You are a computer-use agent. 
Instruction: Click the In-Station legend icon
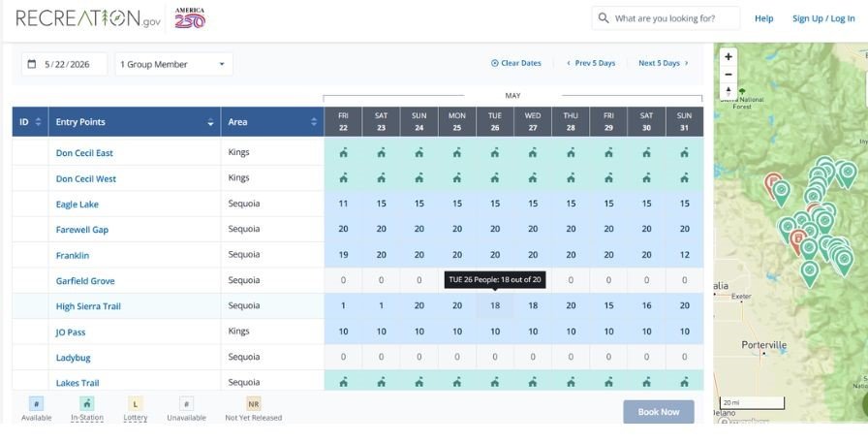click(87, 404)
